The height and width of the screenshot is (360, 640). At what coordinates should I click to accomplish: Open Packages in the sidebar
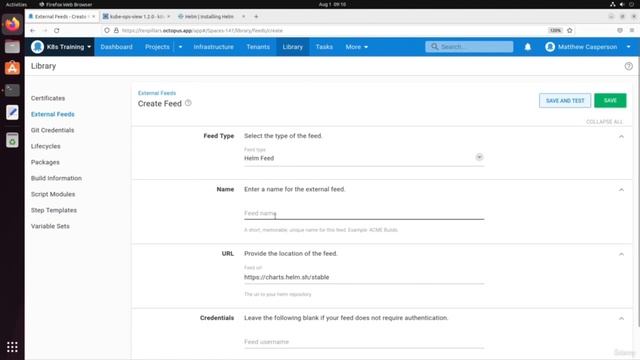tap(45, 162)
